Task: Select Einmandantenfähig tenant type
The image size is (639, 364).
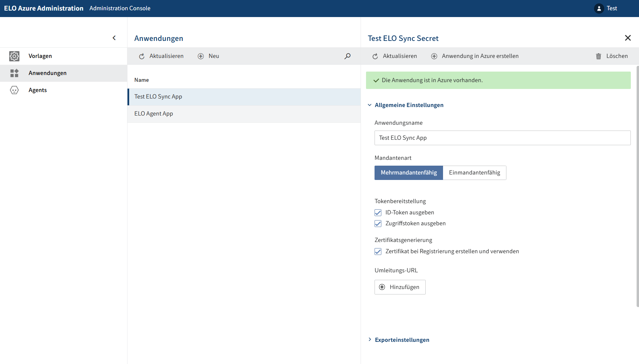Action: click(x=474, y=173)
